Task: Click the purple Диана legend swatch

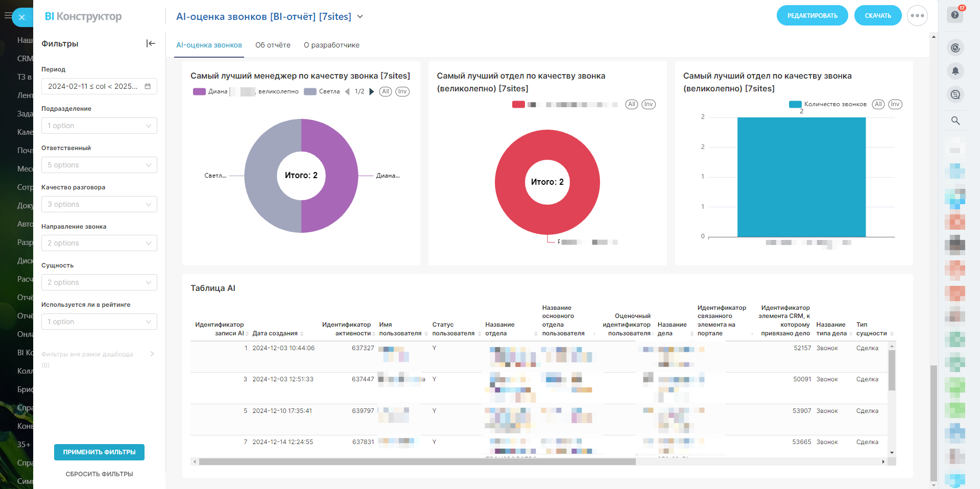Action: coord(199,92)
